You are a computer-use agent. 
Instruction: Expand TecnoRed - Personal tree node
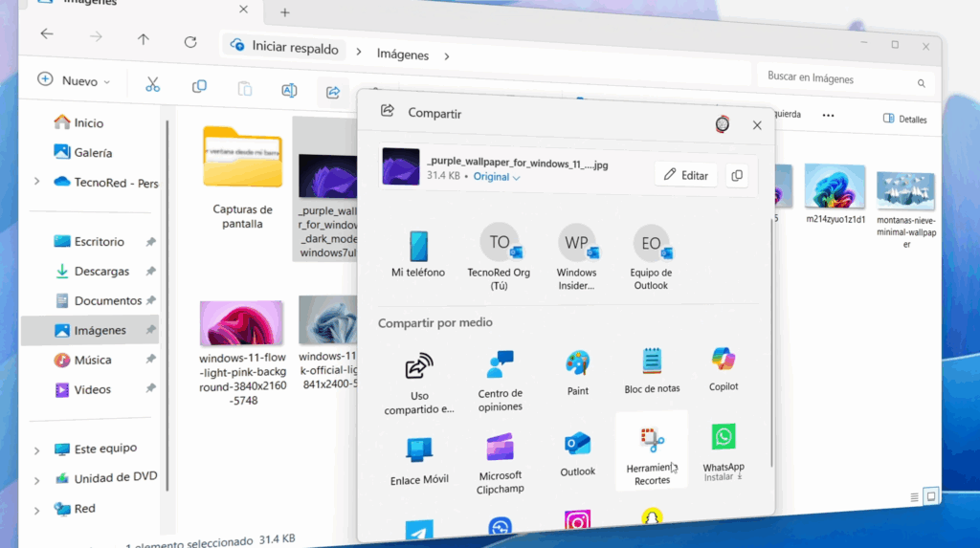coord(37,181)
